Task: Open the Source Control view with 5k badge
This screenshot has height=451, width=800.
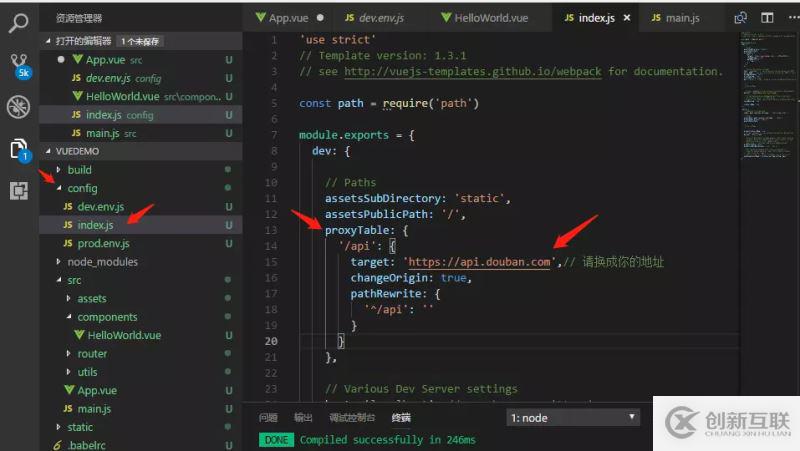Action: pyautogui.click(x=20, y=66)
